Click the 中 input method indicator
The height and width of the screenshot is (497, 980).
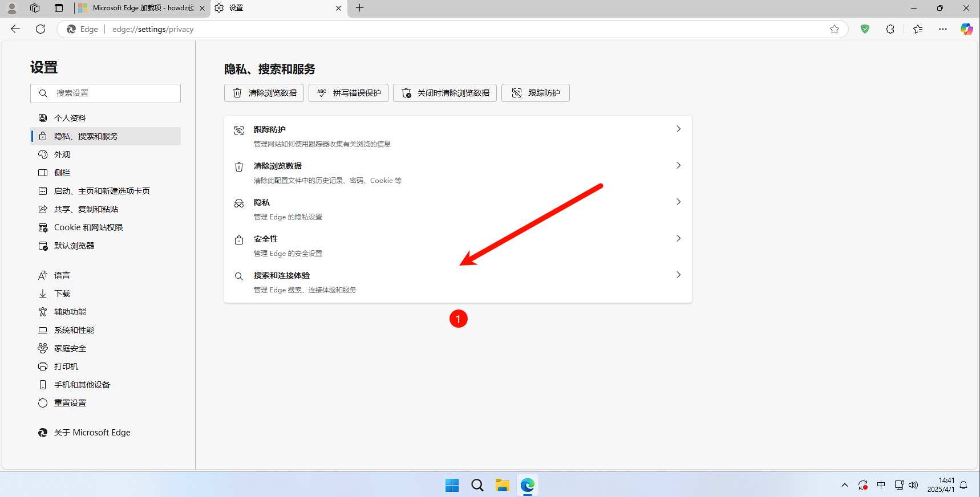tap(881, 485)
